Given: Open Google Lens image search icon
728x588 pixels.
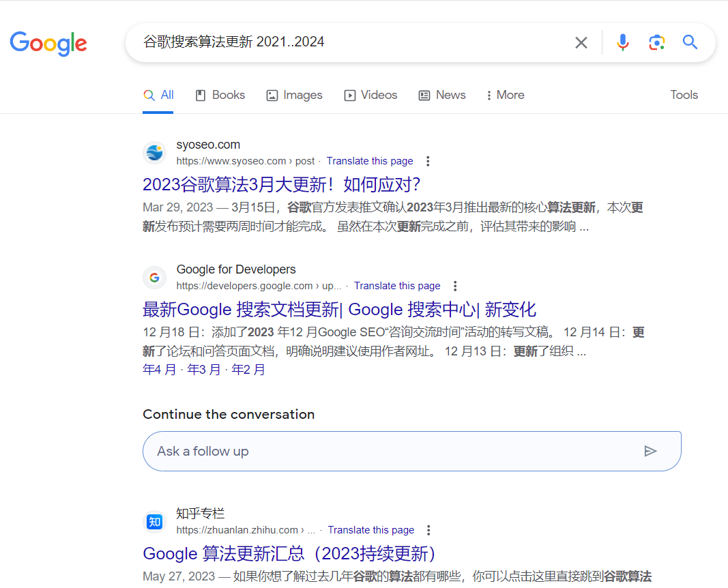Looking at the screenshot, I should pos(656,43).
